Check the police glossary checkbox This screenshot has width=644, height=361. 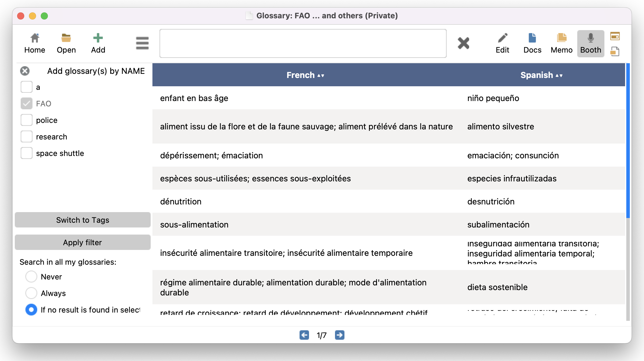[27, 120]
